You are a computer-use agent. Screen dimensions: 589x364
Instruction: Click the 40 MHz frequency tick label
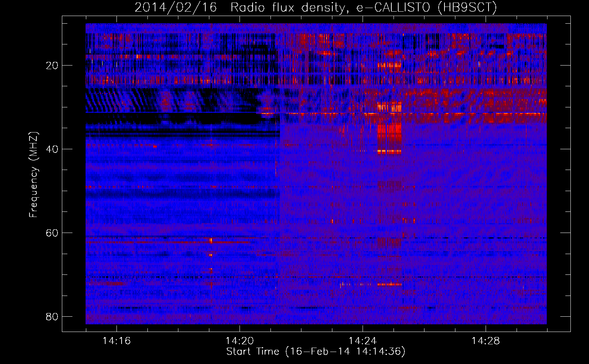click(52, 149)
